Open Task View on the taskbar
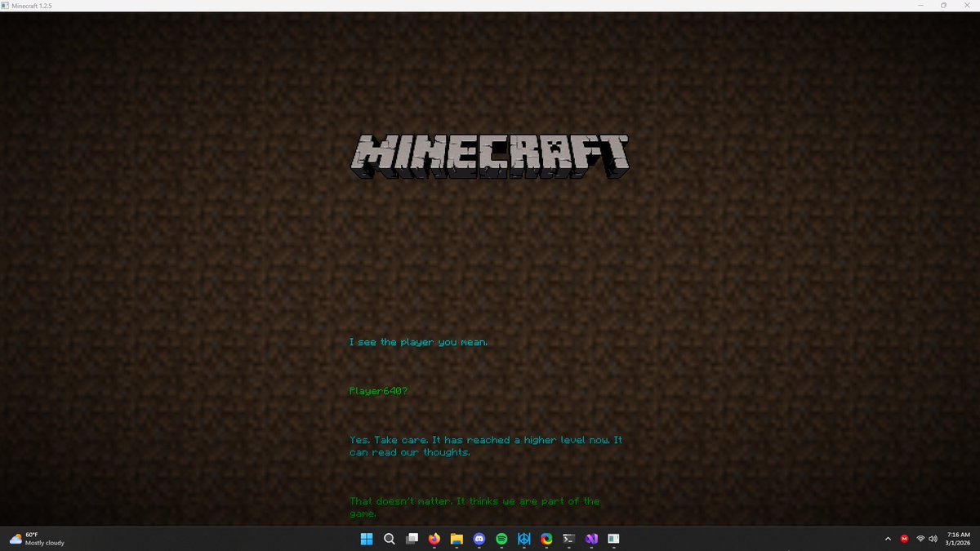The height and width of the screenshot is (551, 980). [412, 539]
